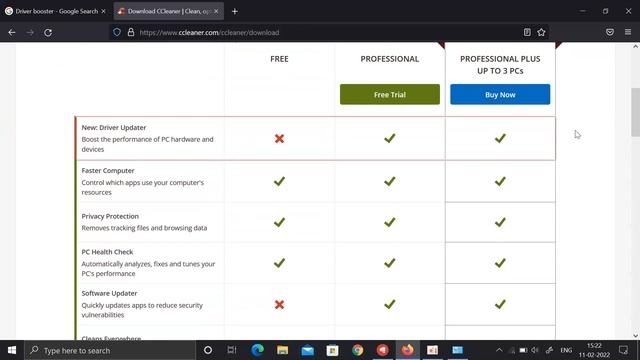Show hidden system tray icons

(x=499, y=350)
